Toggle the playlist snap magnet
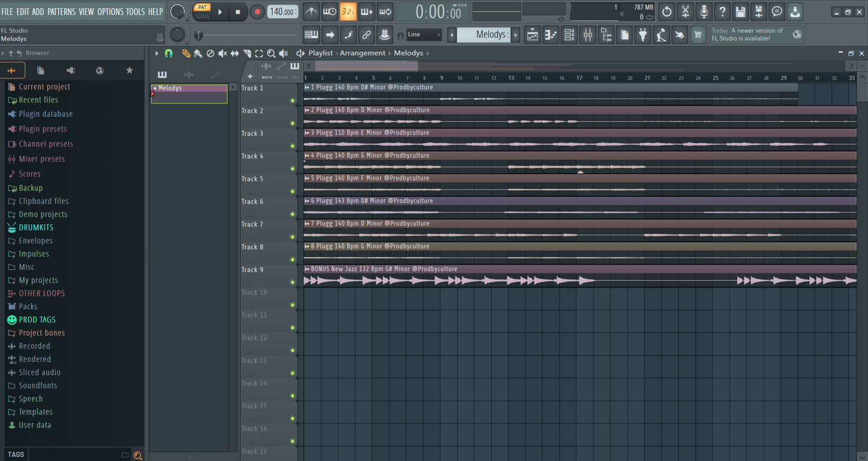This screenshot has height=461, width=868. 168,53
